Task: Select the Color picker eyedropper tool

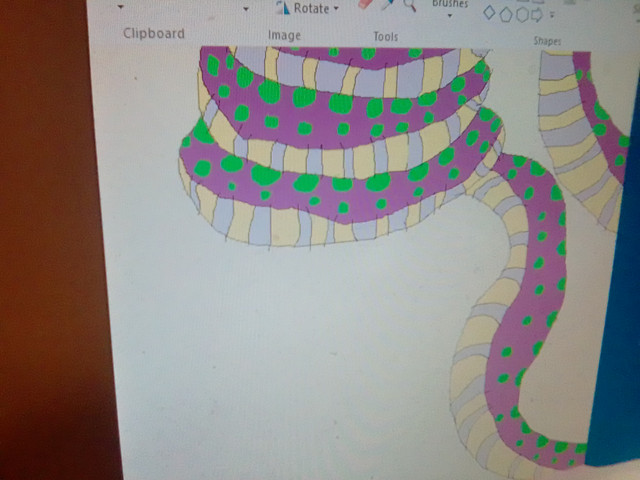Action: 388,4
